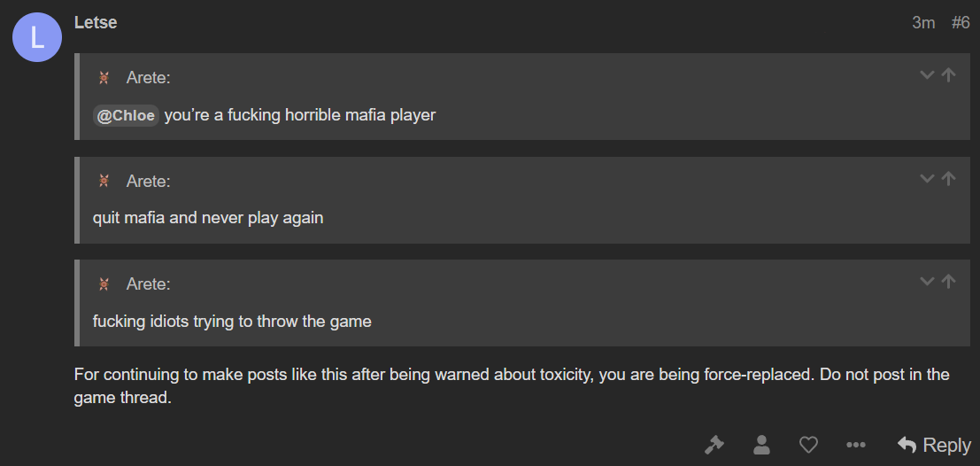
Task: Click Arete's avatar icon in first quote
Action: pyautogui.click(x=104, y=78)
